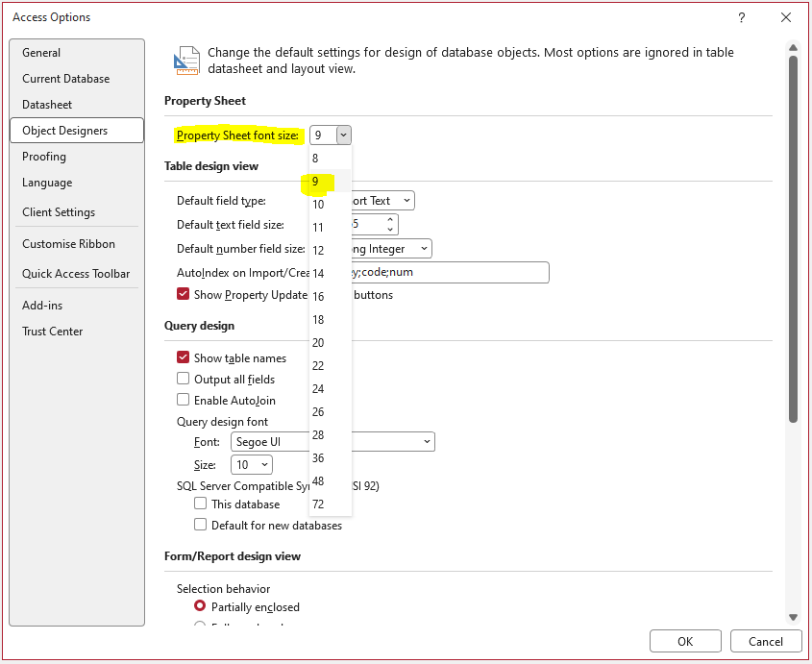Decrease Default text field size spinner

(x=390, y=229)
